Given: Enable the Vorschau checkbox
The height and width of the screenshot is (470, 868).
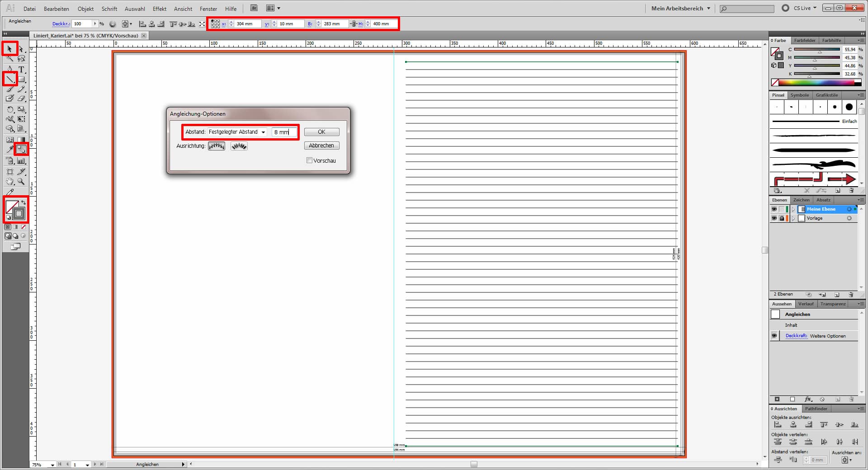Looking at the screenshot, I should [x=310, y=160].
